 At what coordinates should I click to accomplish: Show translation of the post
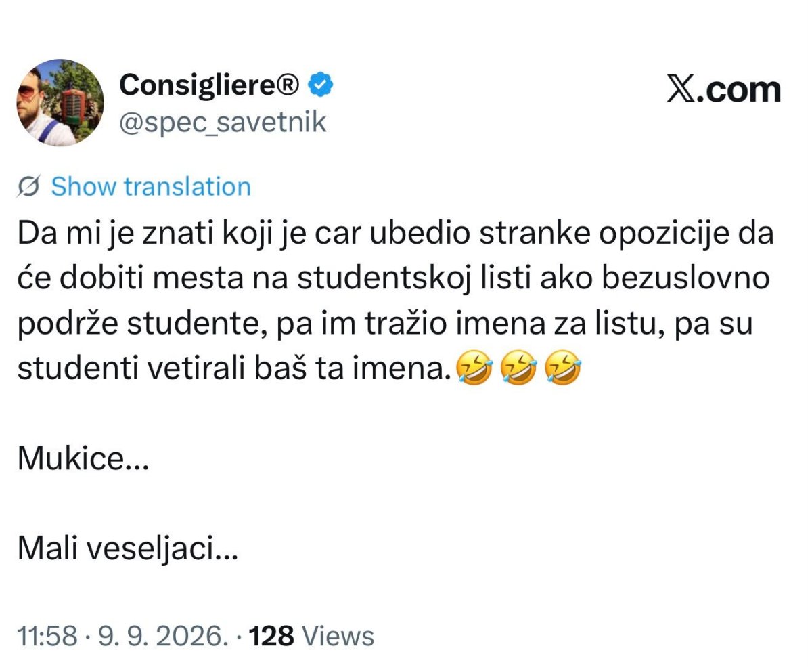point(150,187)
